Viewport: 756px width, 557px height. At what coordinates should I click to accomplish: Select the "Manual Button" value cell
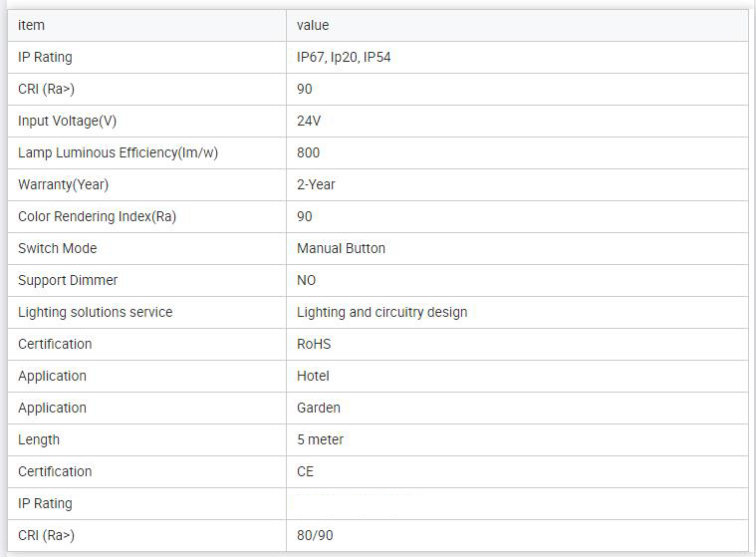coord(341,248)
